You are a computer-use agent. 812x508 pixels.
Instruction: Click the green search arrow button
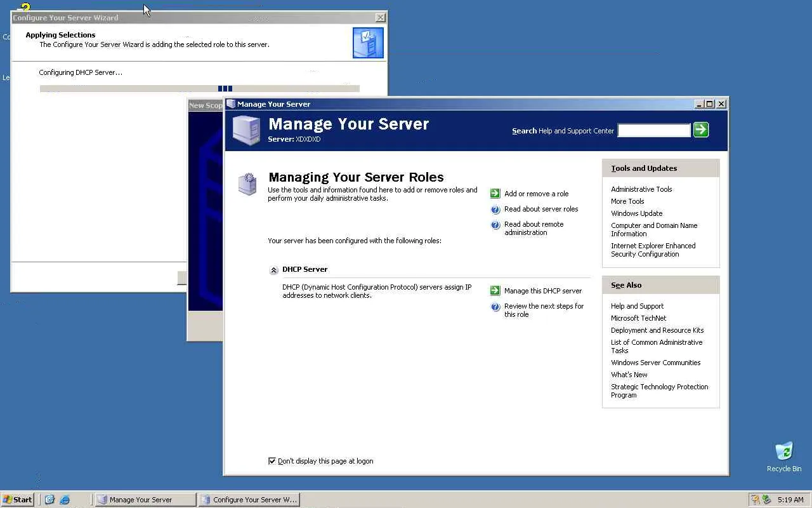click(701, 130)
